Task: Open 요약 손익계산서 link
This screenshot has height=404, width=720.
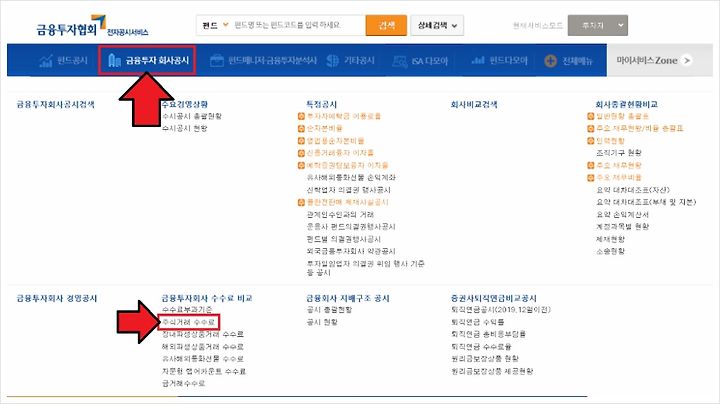Action: 622,214
